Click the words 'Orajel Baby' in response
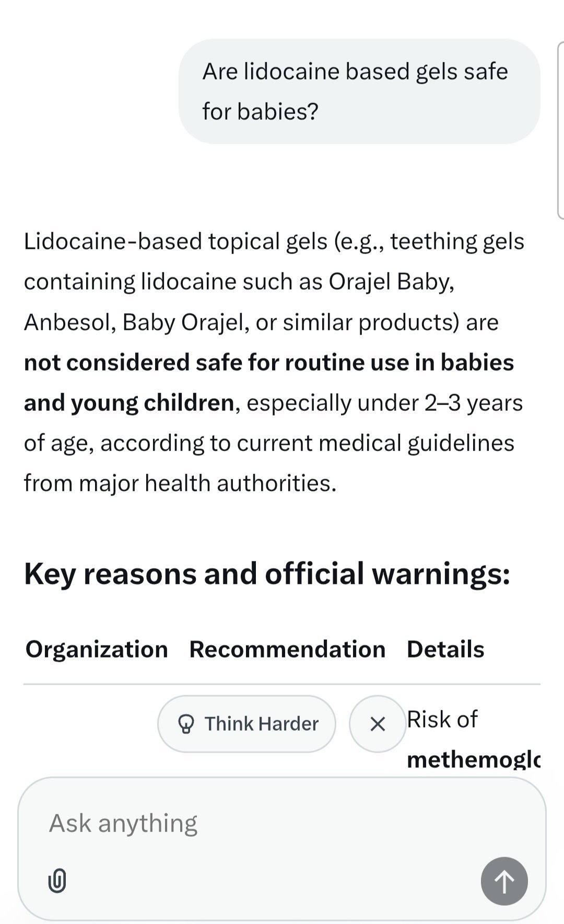This screenshot has height=924, width=564. (x=391, y=282)
